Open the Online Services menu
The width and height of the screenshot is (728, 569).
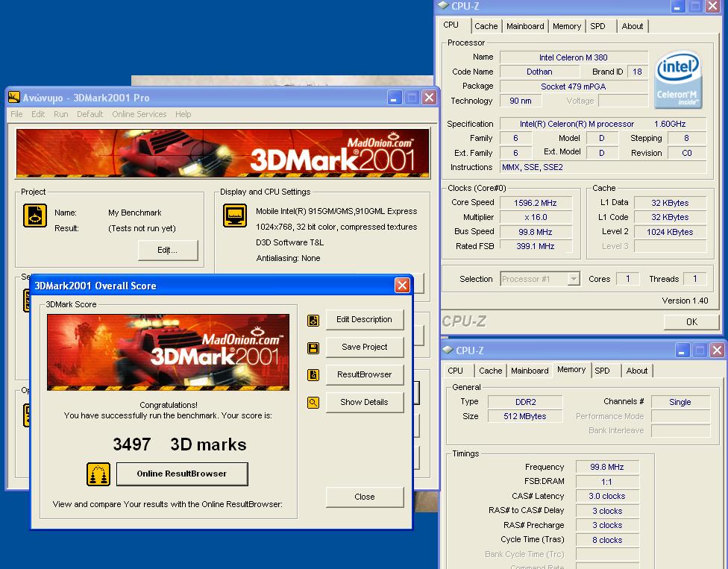(x=139, y=114)
